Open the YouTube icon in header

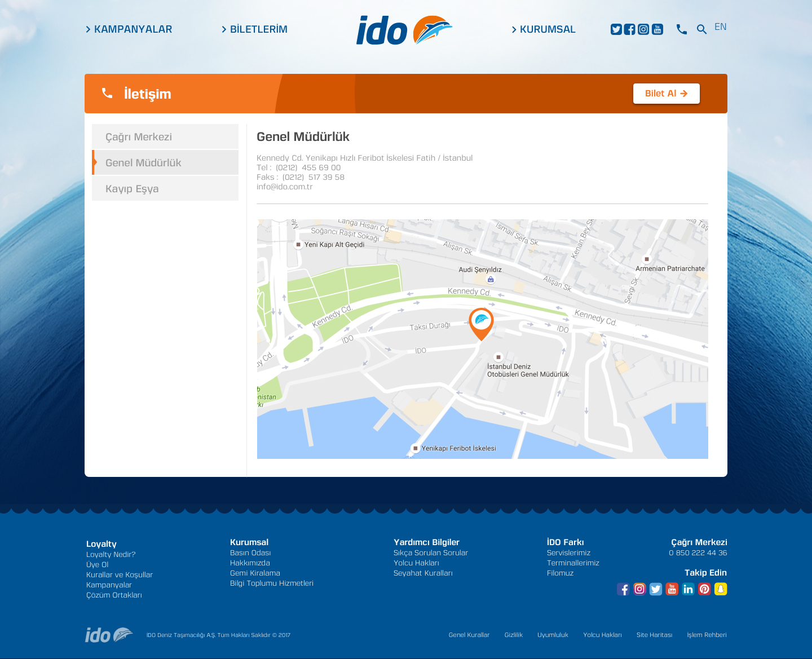click(657, 29)
